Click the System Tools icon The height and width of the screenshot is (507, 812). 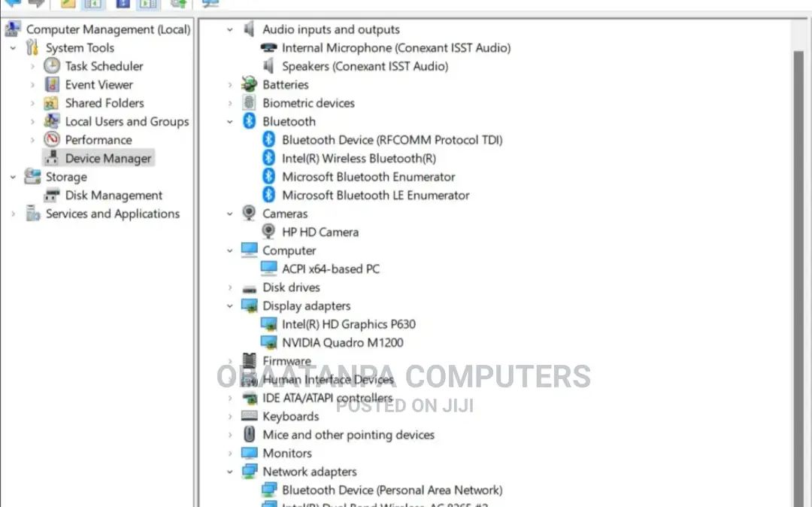tap(32, 47)
